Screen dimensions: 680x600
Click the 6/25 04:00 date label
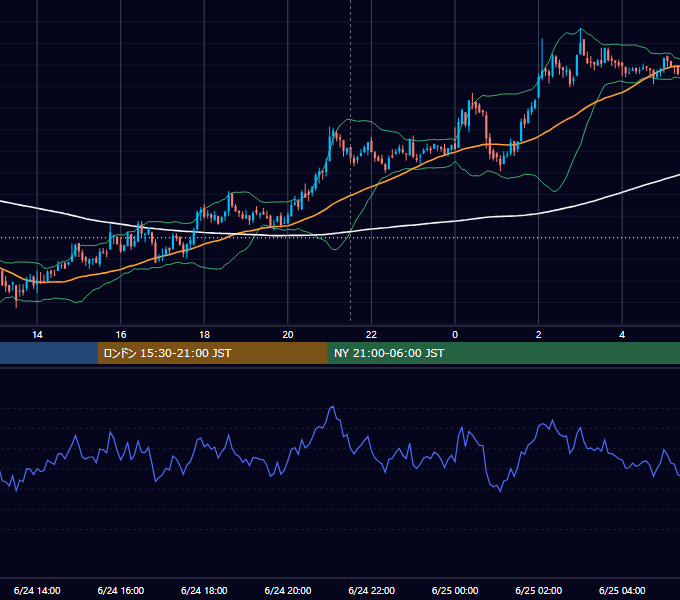[622, 590]
